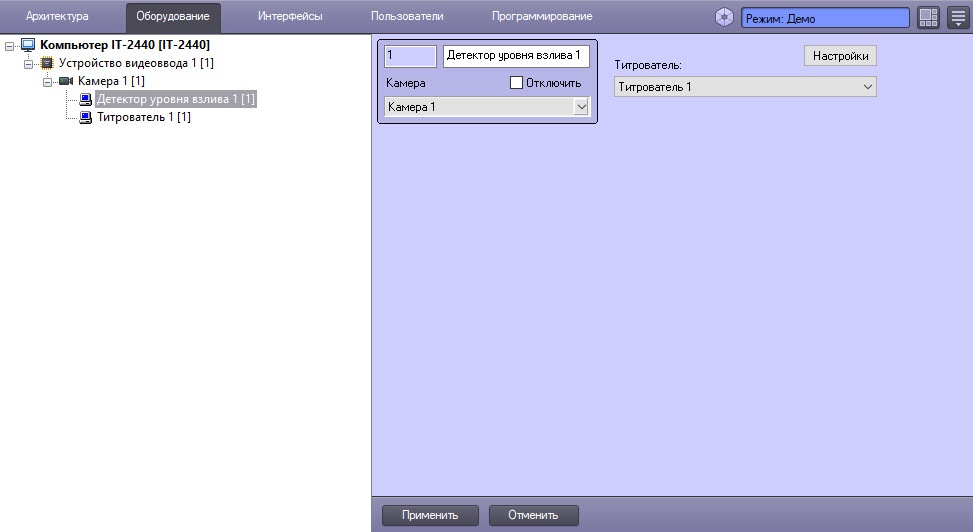Open the grid layout icon in header
Screen dimensions: 973x532
pyautogui.click(x=928, y=17)
